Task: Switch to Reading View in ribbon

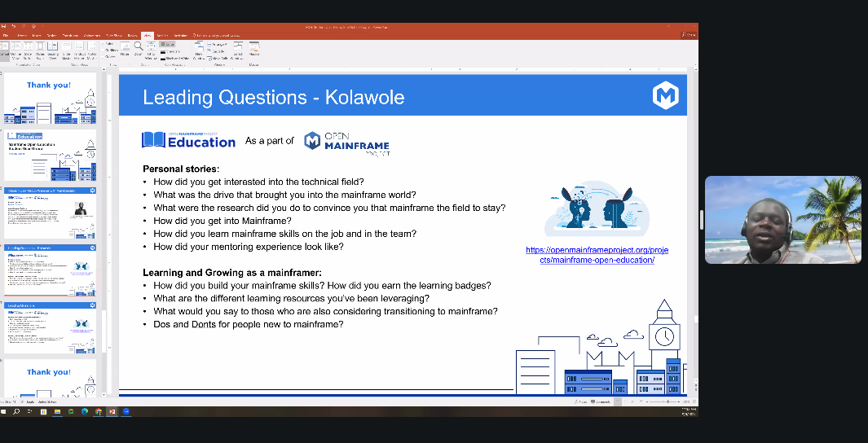Action: point(53,50)
